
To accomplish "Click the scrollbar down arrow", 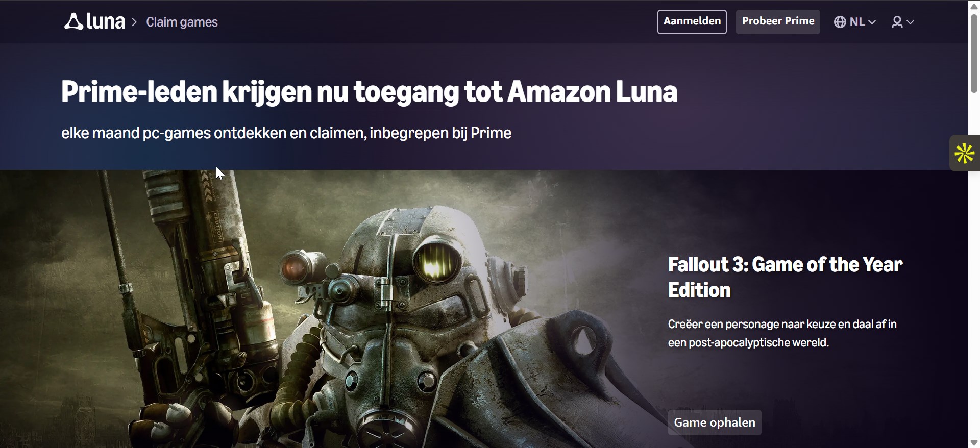I will (974, 442).
